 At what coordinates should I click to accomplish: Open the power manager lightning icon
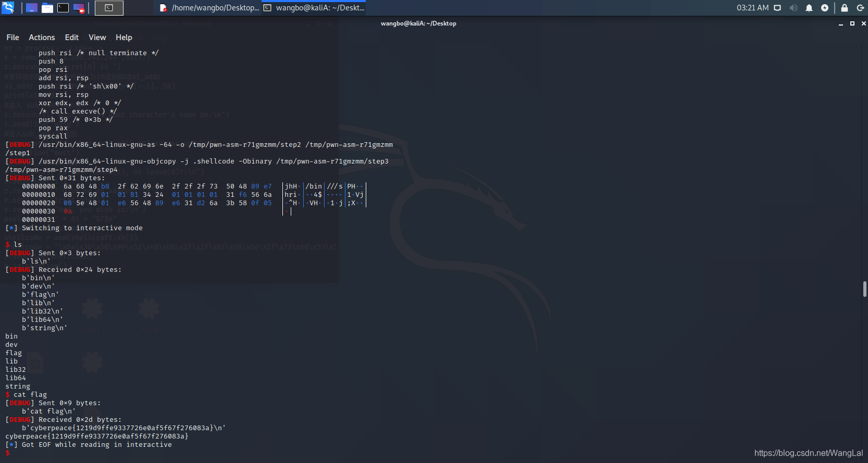[825, 8]
